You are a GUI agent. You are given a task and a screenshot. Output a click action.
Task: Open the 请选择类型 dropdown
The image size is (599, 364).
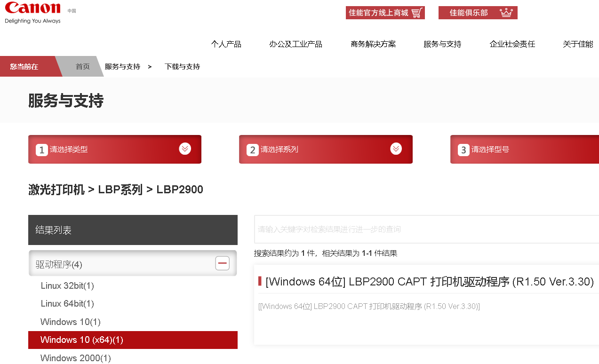(x=114, y=149)
